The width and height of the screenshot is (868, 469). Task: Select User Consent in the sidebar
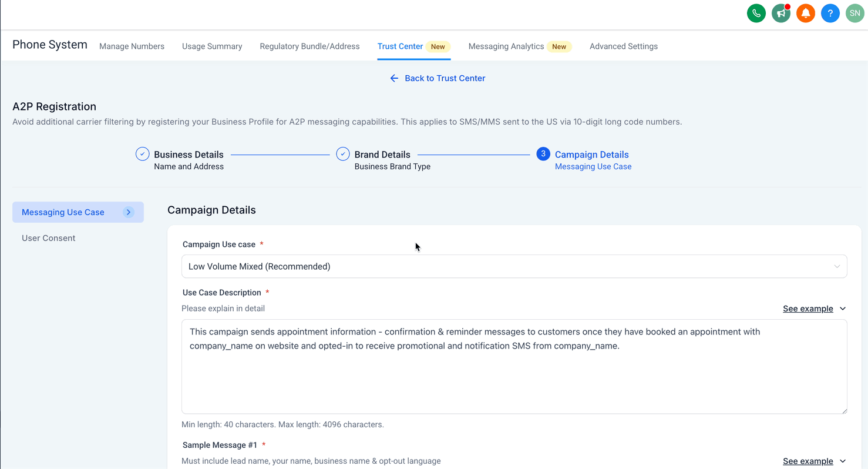click(49, 238)
